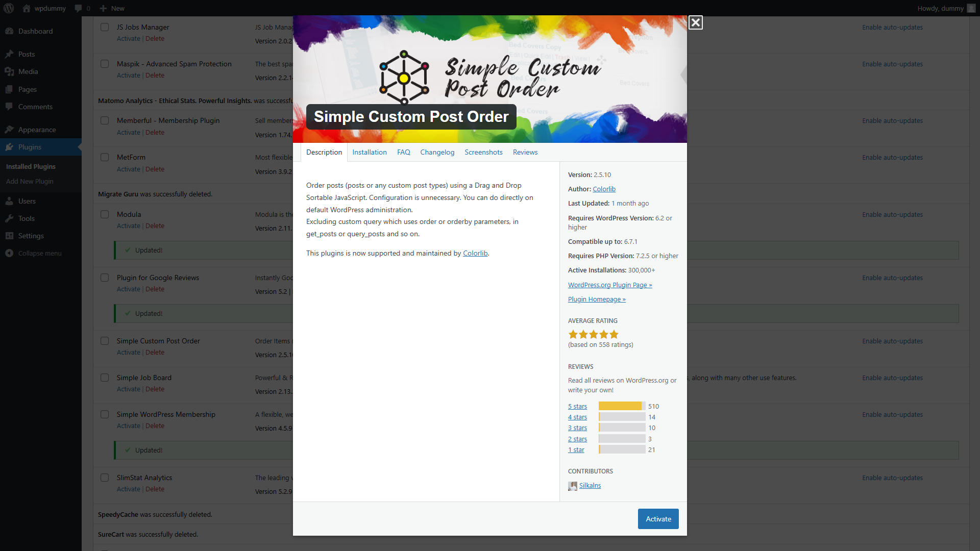Click the Appearance paintbrush icon in sidebar

pos(9,130)
